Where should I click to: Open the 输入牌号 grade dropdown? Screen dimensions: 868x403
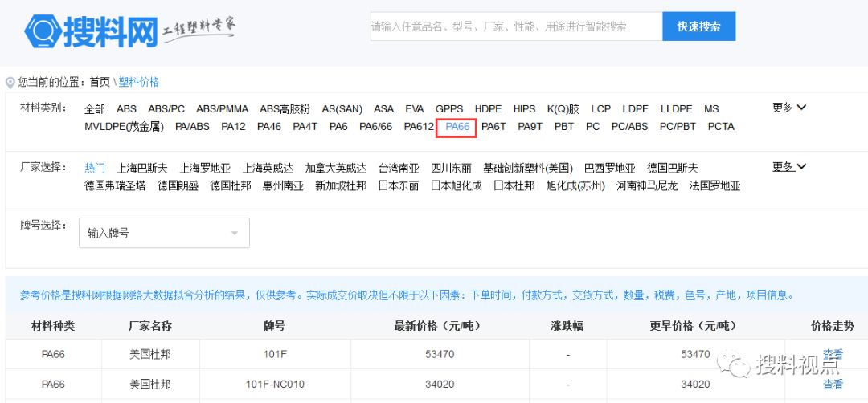point(165,233)
